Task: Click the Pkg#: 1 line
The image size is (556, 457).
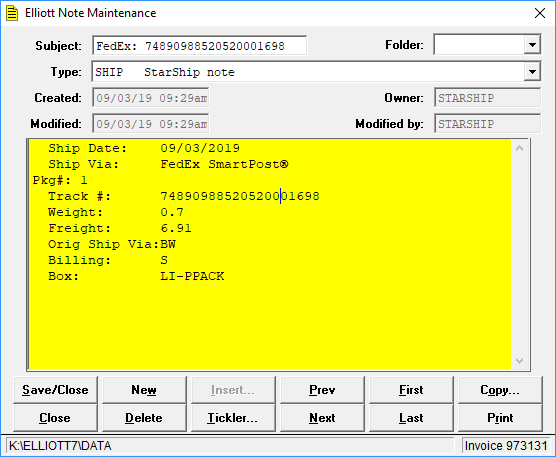Action: point(60,180)
